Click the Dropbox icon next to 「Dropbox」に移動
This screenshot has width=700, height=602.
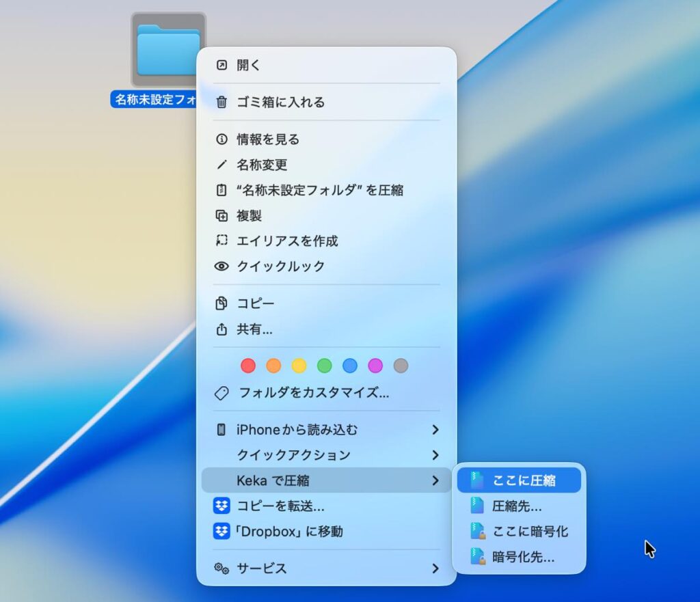coord(221,532)
